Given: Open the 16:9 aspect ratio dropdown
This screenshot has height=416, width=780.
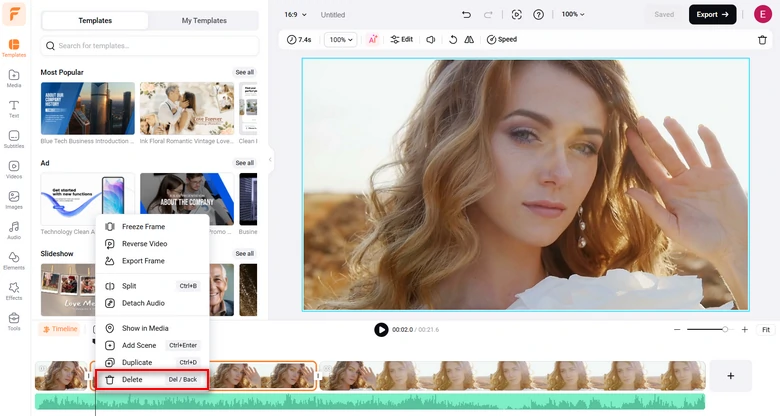Looking at the screenshot, I should [295, 14].
